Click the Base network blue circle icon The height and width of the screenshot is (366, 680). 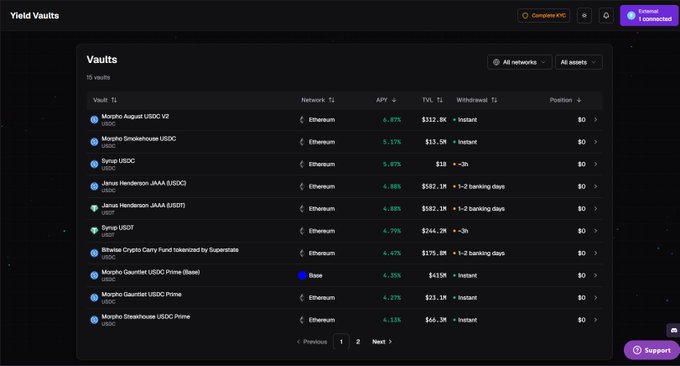point(302,275)
